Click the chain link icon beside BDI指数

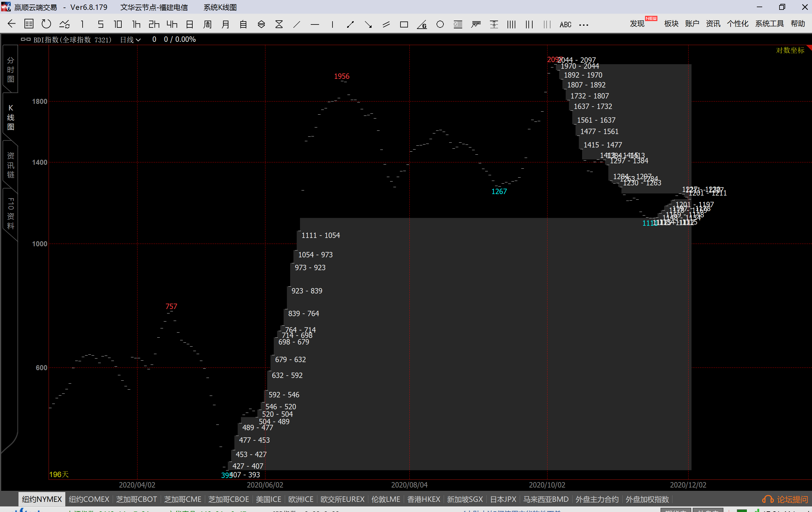coord(26,39)
